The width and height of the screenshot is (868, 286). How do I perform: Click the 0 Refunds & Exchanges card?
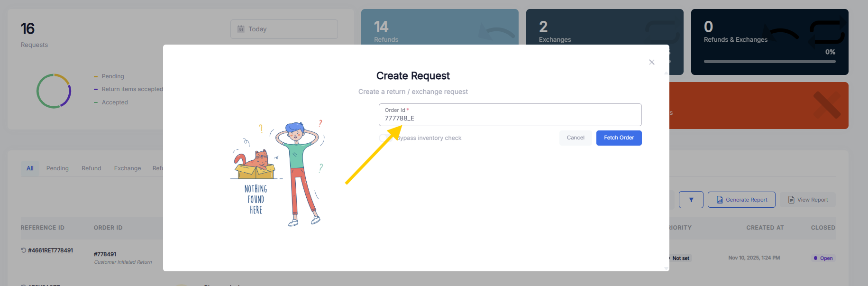[769, 42]
